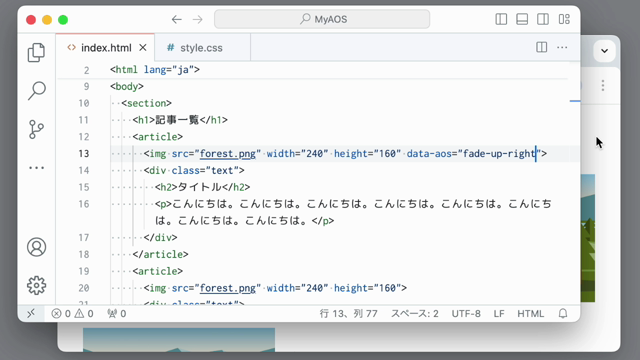Screen dimensions: 640x360
Task: Click the MyAOS command center search box
Action: pos(322,19)
